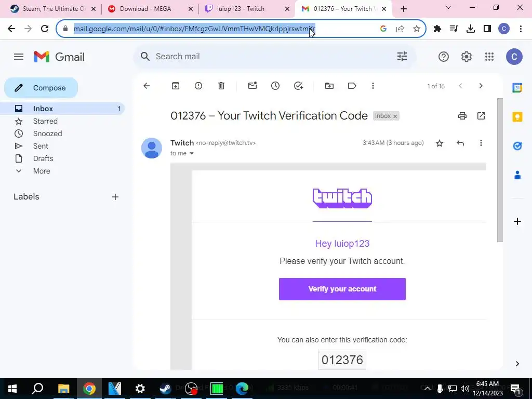Bookmark this page star in address bar
Screen dimensions: 532x399
click(x=417, y=29)
